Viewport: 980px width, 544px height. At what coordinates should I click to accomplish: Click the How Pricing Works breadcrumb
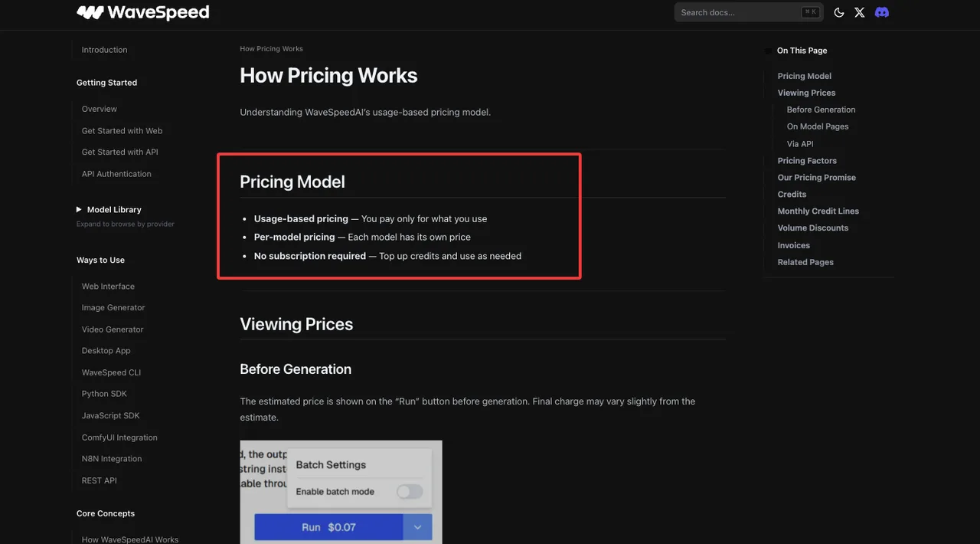point(271,48)
